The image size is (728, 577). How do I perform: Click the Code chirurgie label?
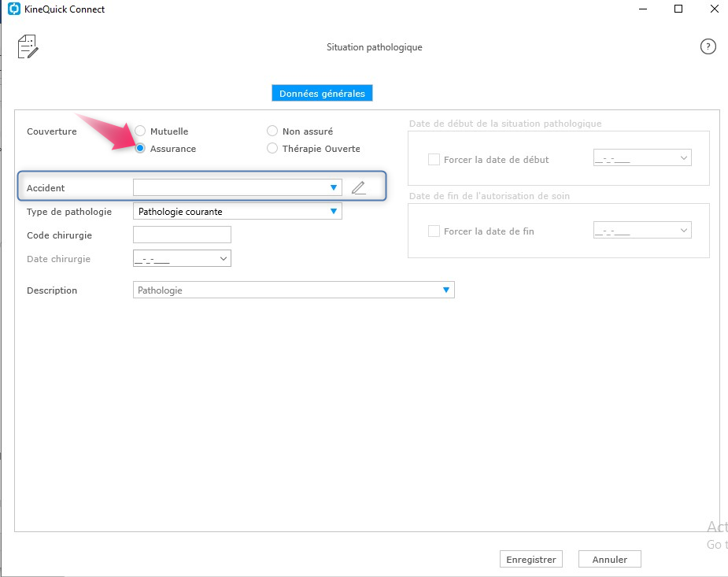[x=60, y=235]
